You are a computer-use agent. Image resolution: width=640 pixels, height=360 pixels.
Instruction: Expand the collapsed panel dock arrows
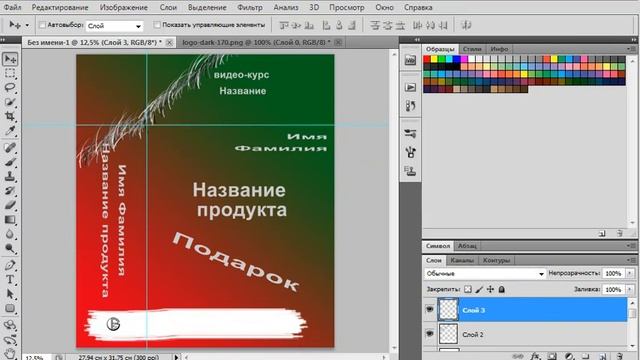[417, 40]
